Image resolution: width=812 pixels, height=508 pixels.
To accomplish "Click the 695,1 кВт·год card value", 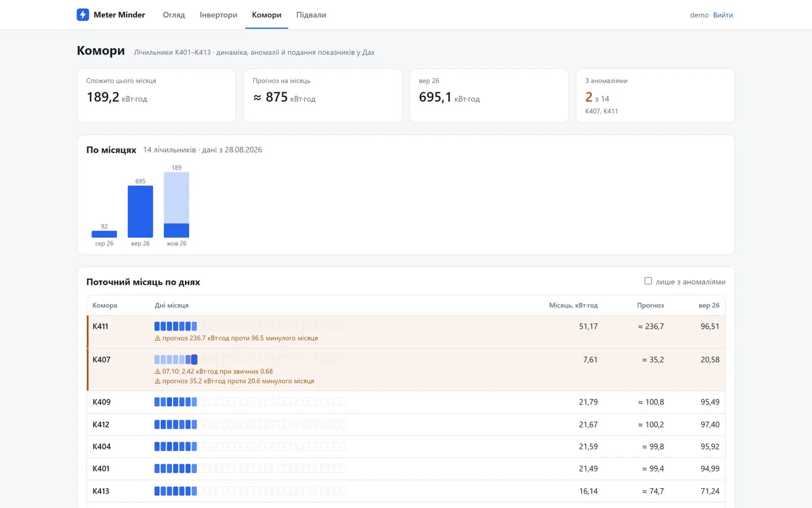I will pyautogui.click(x=449, y=97).
